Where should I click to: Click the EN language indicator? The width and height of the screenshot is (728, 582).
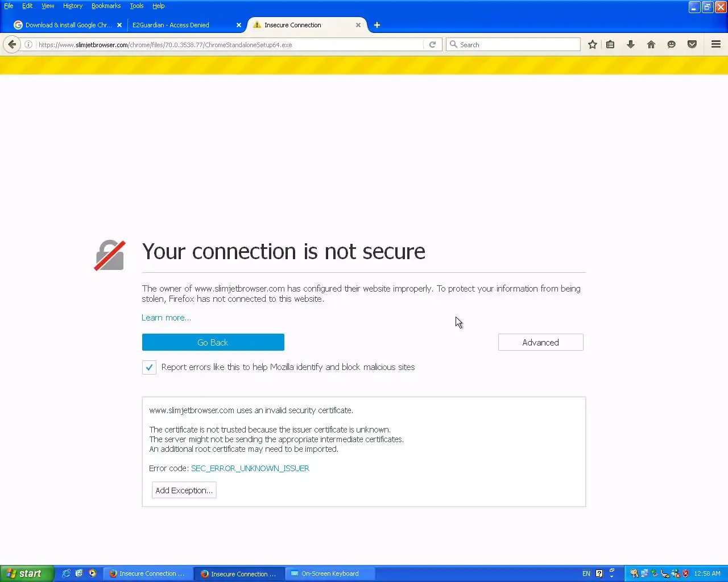(586, 573)
